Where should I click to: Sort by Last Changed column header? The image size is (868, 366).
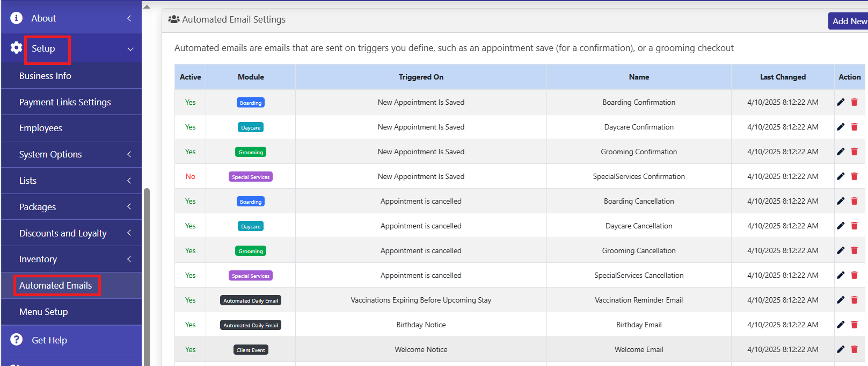click(x=783, y=77)
